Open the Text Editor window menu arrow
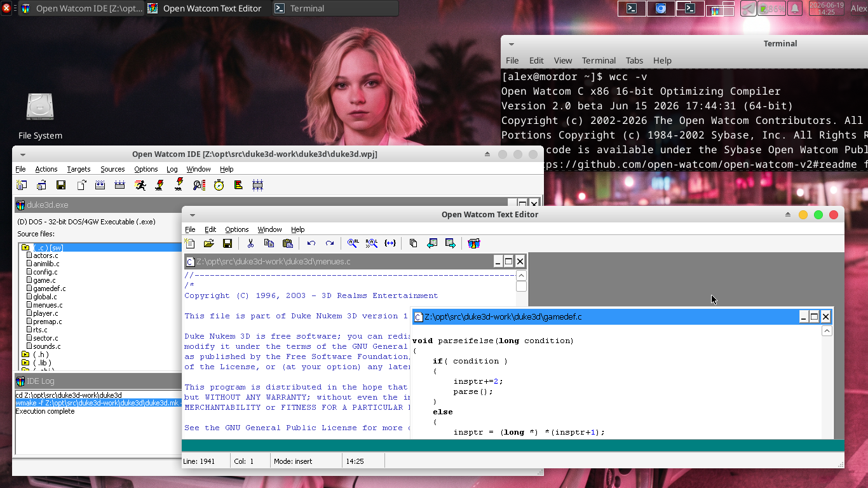This screenshot has height=488, width=868. [x=193, y=215]
